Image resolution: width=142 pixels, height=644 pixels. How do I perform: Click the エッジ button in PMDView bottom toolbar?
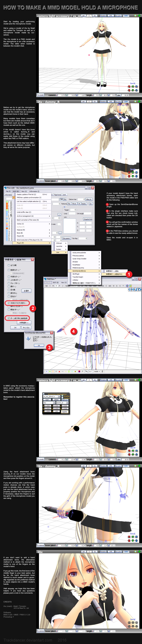click(x=90, y=371)
